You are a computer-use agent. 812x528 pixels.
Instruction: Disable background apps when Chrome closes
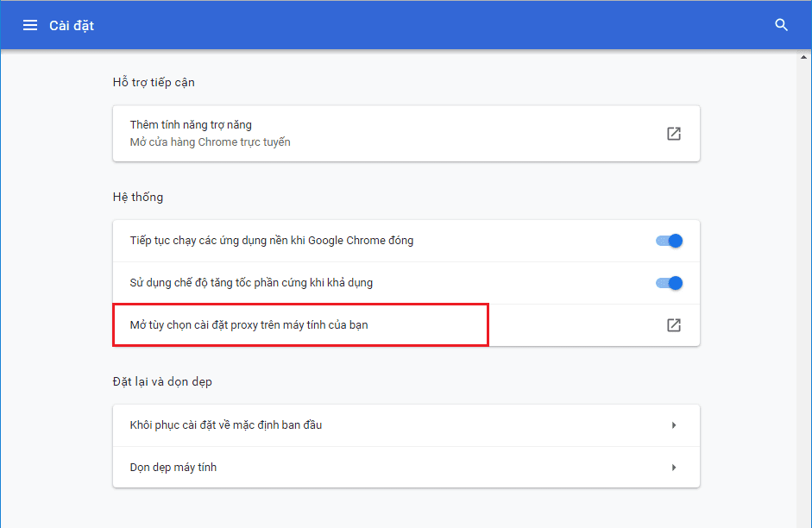670,241
